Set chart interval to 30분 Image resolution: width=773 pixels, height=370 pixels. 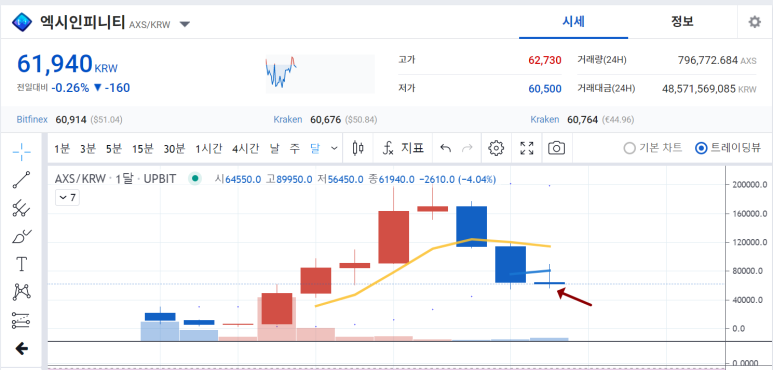174,148
